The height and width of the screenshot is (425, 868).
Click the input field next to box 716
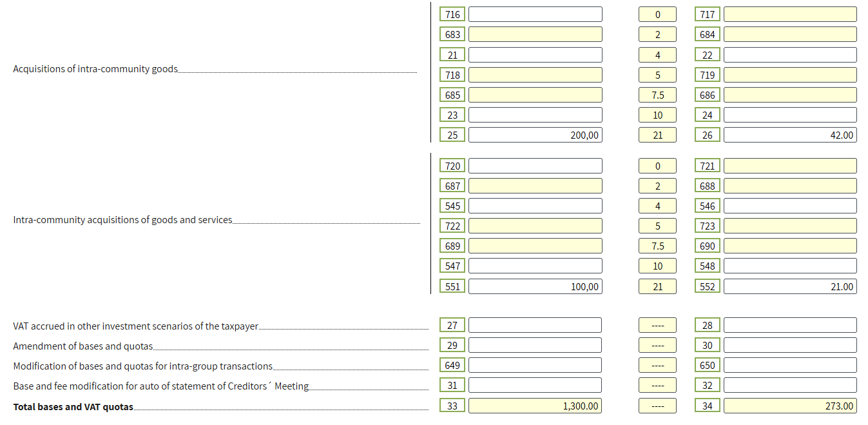point(535,14)
